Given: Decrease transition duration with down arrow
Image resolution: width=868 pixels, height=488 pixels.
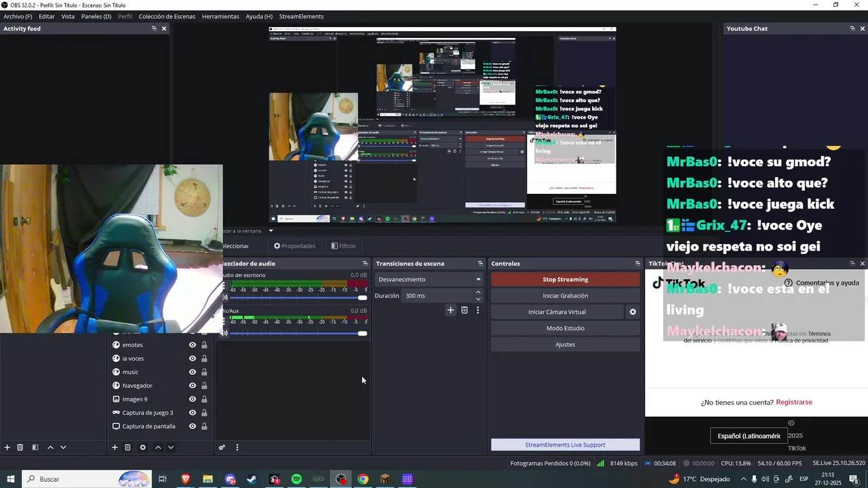Looking at the screenshot, I should 478,299.
